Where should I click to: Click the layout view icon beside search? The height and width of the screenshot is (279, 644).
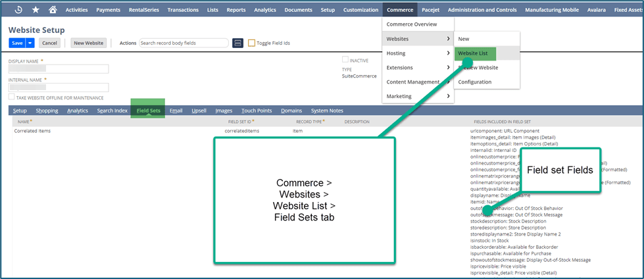238,43
